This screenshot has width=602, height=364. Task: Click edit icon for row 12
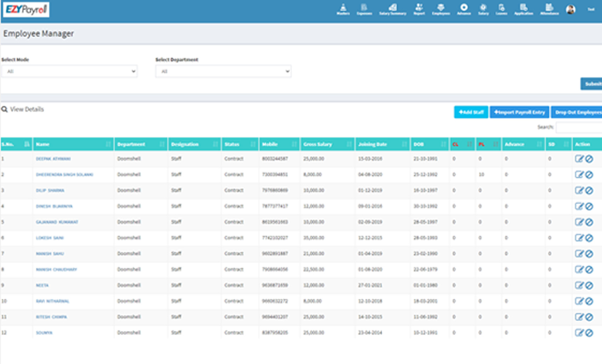pos(579,333)
